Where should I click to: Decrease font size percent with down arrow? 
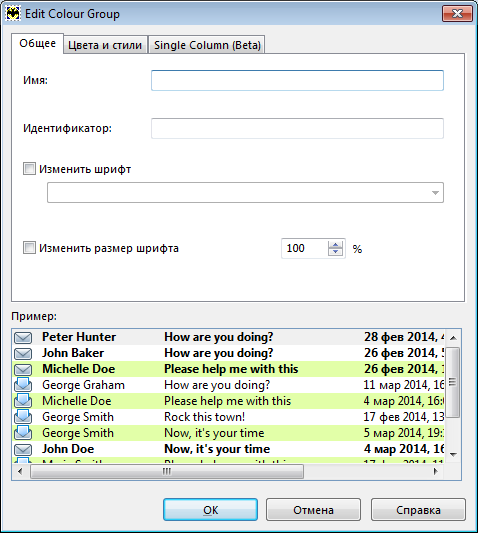336,252
